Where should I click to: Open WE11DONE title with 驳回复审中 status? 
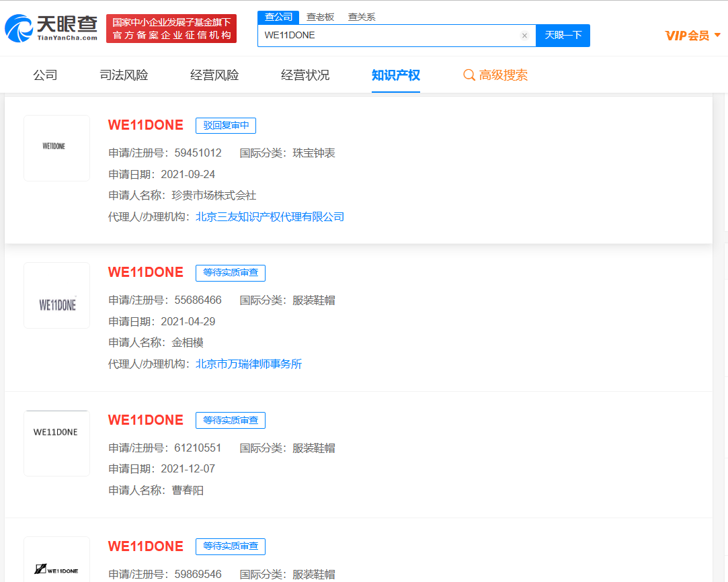coord(146,125)
